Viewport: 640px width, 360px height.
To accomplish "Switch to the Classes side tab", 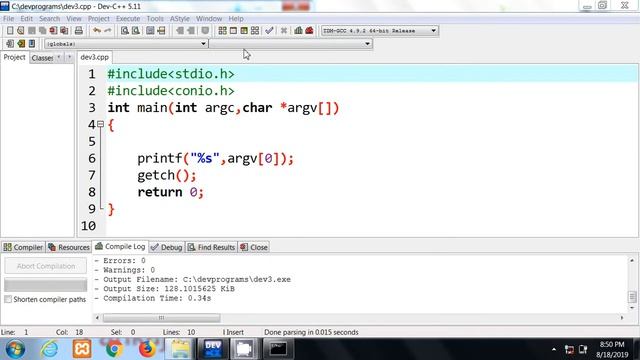I will (x=42, y=58).
